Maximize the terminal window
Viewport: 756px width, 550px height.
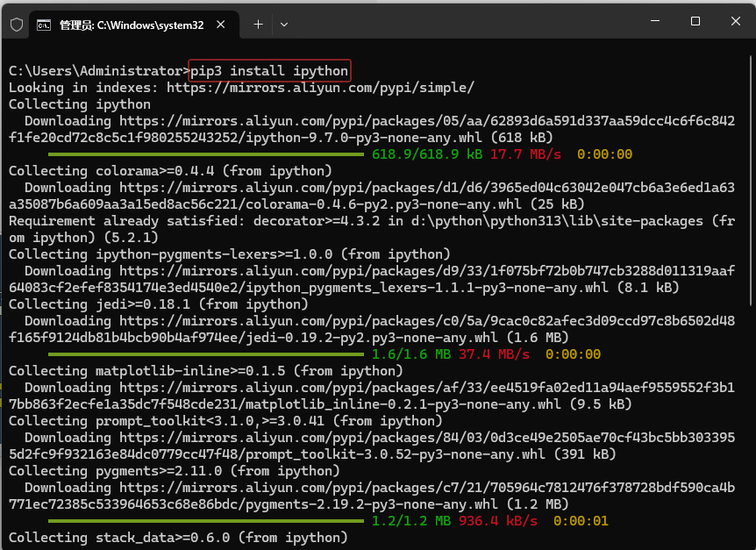[695, 21]
